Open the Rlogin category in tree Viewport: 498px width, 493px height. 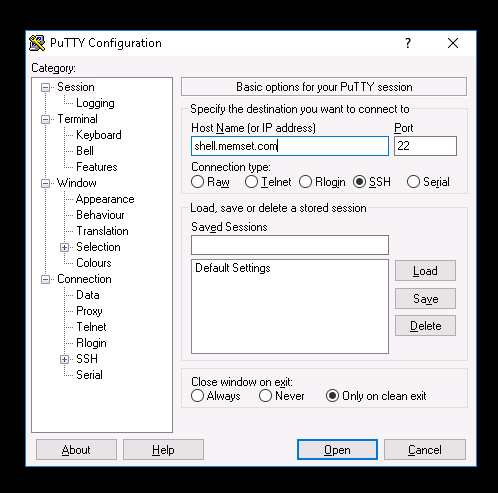[91, 343]
